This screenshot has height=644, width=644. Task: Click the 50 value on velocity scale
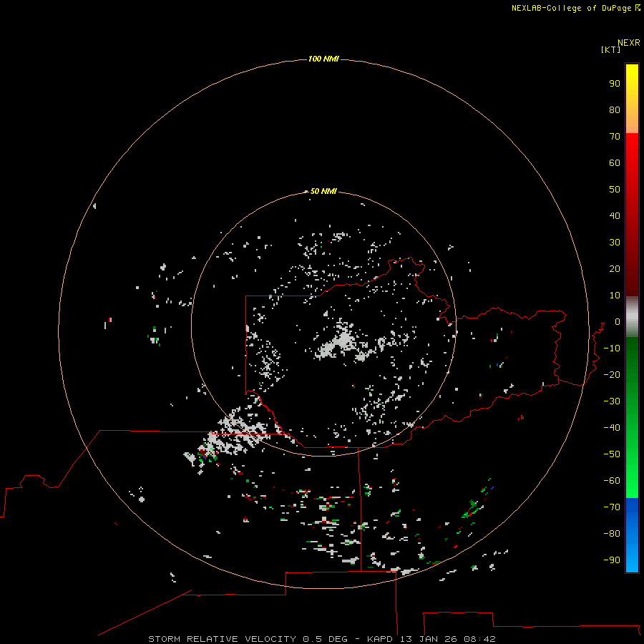coord(615,190)
